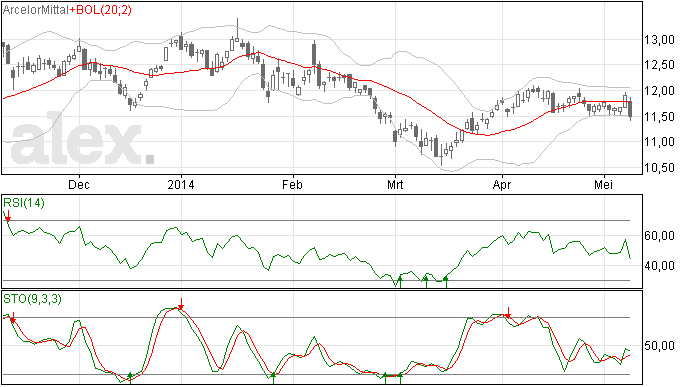Click the STO green buy arrow before Feb
690x387 pixels.
pos(273,378)
